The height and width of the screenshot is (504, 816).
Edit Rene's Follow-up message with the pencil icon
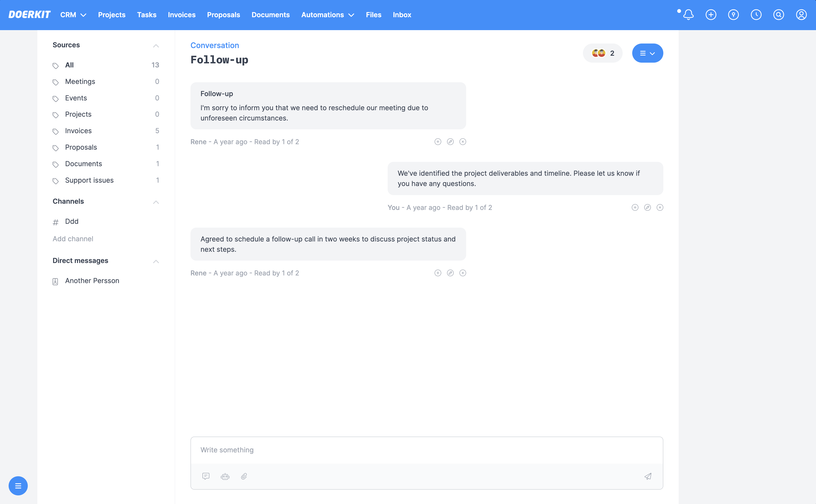pos(451,141)
